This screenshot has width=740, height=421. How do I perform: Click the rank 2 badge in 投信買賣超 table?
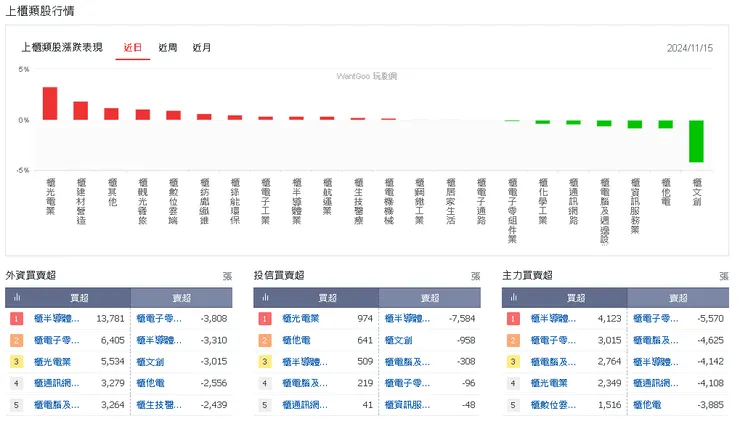tap(264, 340)
